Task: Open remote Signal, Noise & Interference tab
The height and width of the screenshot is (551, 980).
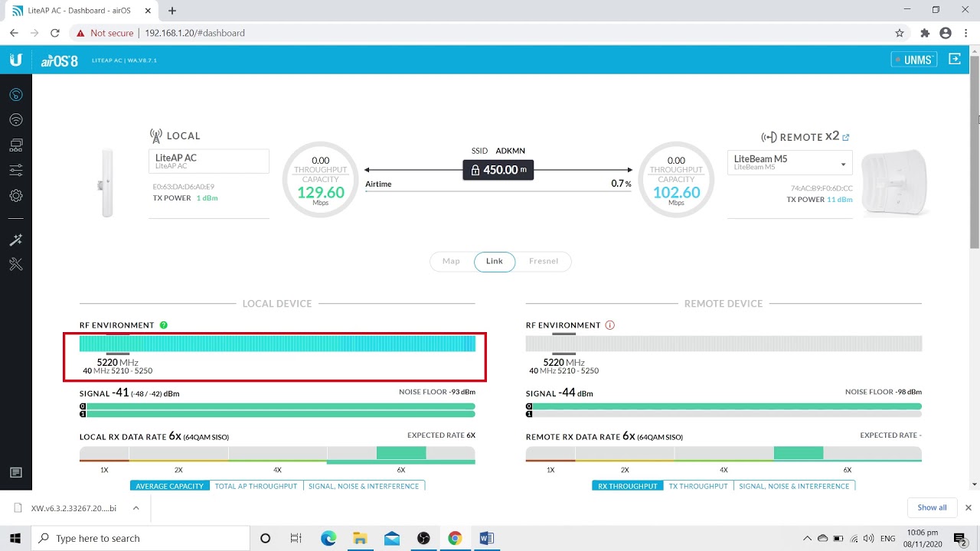Action: point(794,486)
